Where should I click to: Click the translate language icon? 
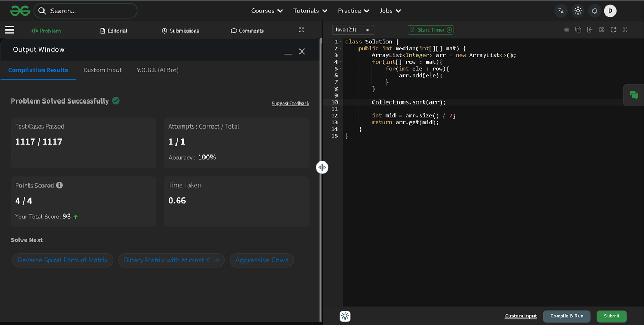[x=561, y=11]
